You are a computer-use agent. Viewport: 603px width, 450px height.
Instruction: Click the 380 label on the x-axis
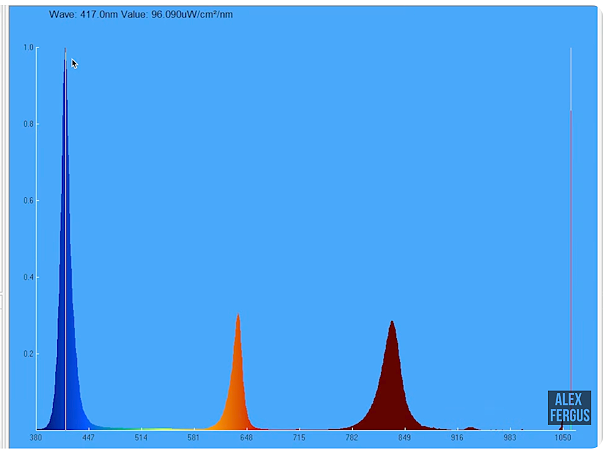(36, 438)
